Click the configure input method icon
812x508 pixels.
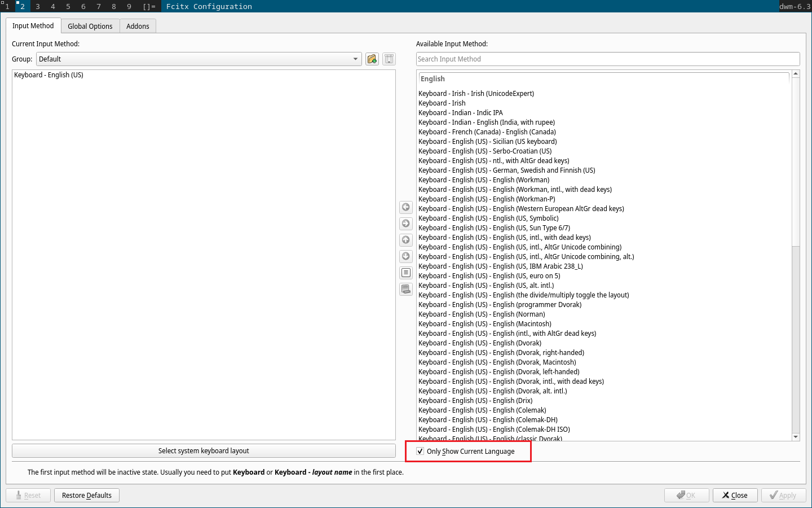pyautogui.click(x=406, y=273)
